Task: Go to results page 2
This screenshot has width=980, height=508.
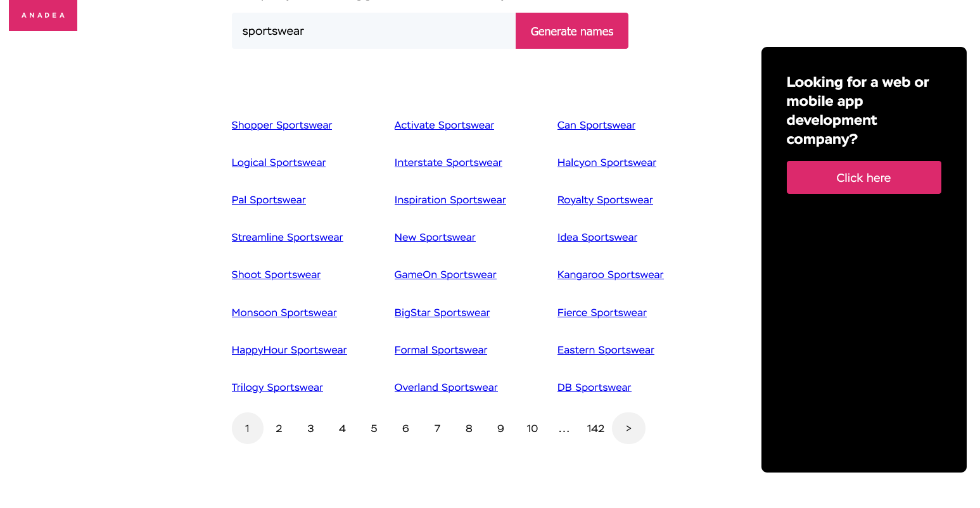Action: [279, 428]
